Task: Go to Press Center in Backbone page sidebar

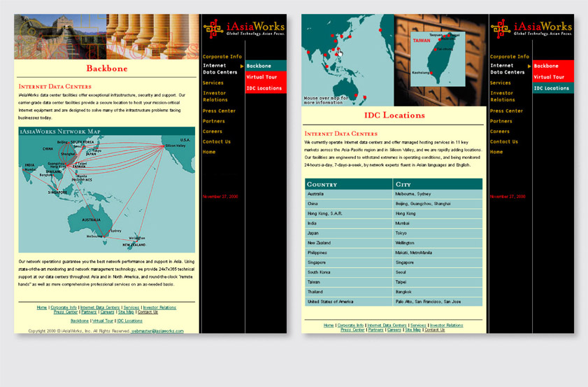Action: [x=219, y=111]
